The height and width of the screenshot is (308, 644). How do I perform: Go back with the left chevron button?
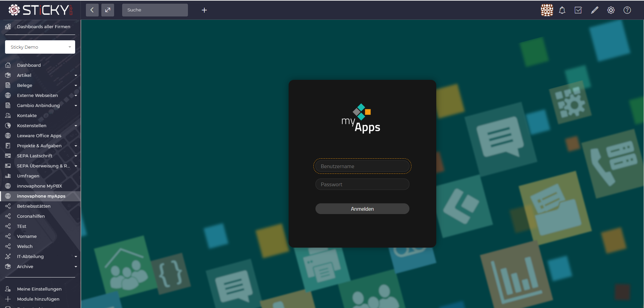coord(92,10)
